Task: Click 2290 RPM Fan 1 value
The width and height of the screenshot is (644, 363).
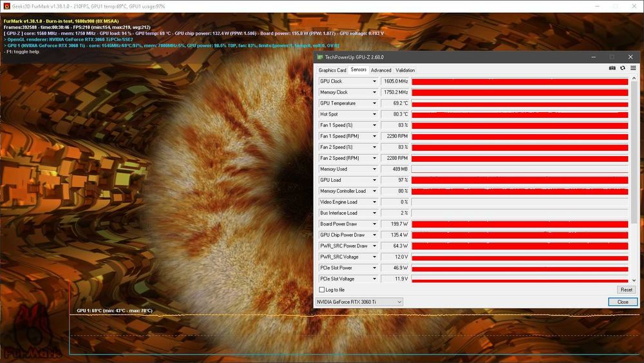Action: point(395,136)
